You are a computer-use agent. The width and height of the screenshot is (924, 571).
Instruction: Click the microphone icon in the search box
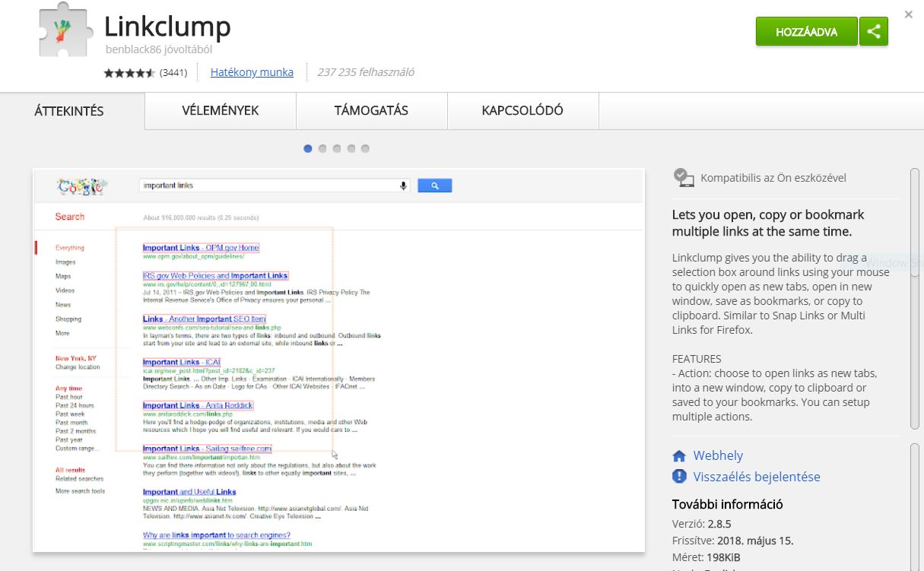[x=403, y=186]
